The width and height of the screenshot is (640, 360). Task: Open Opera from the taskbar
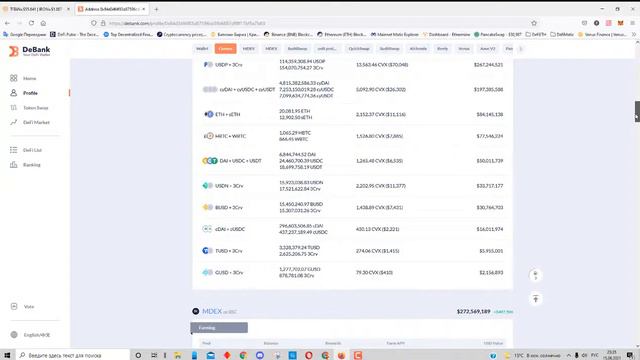point(309,355)
